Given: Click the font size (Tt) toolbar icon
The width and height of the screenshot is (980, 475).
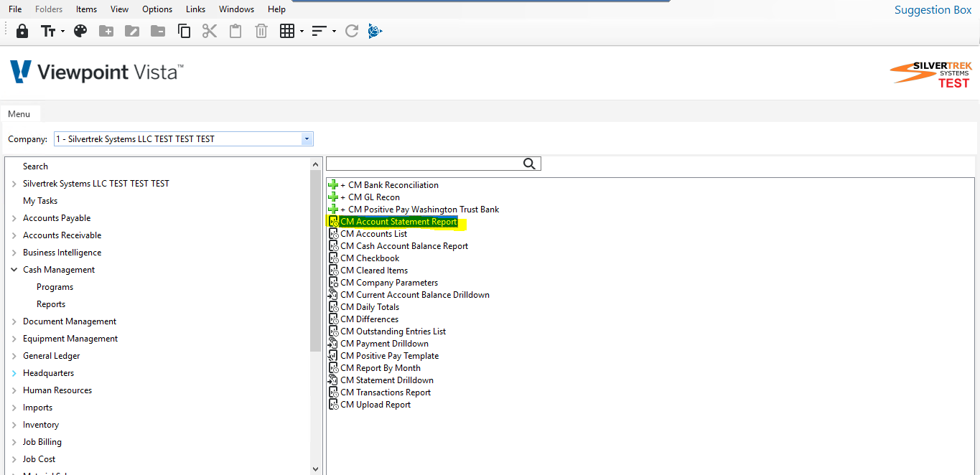Looking at the screenshot, I should tap(48, 31).
